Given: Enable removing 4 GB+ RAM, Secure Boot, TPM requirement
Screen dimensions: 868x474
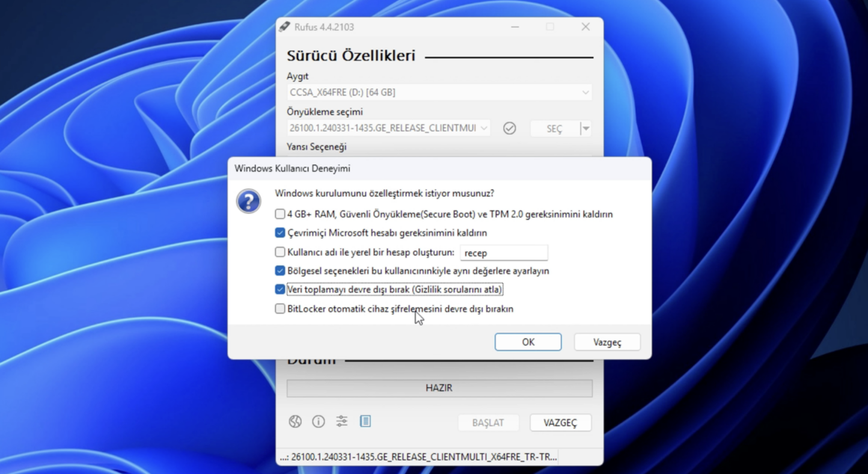Looking at the screenshot, I should [x=280, y=214].
